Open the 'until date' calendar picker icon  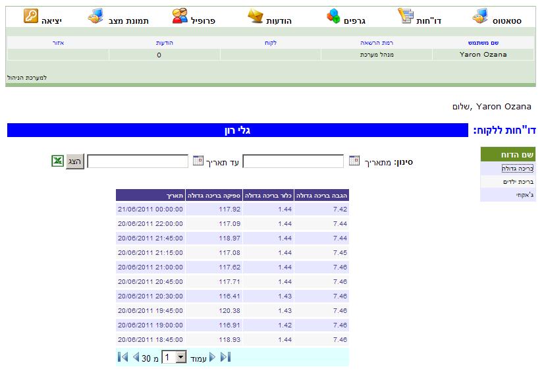coord(198,161)
